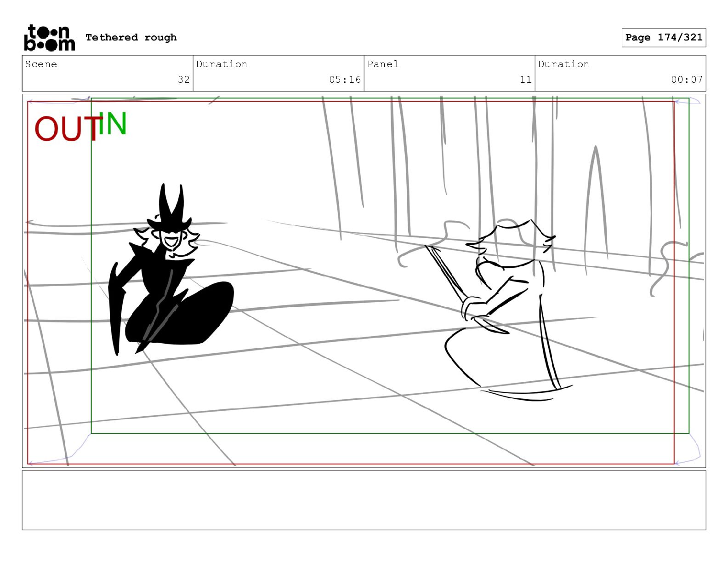Screen dimensions: 728x563
Task: Select the Scene number 32
Action: tap(184, 80)
